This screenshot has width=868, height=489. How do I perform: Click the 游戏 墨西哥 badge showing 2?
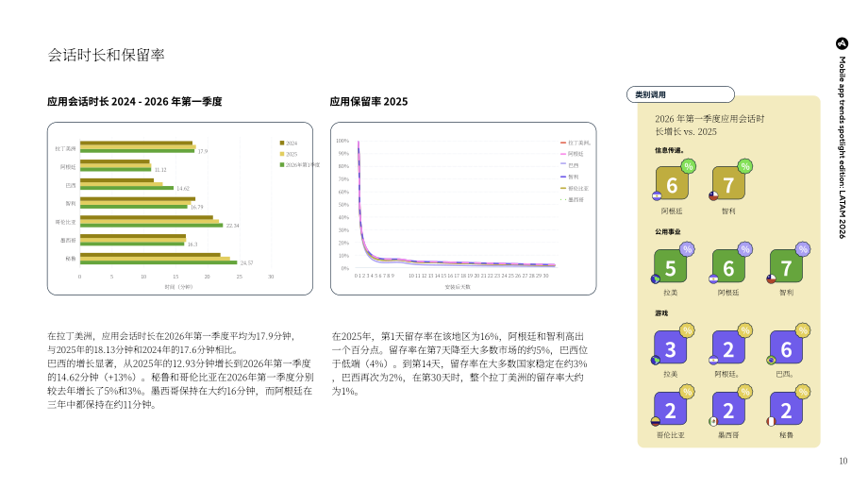tap(728, 409)
